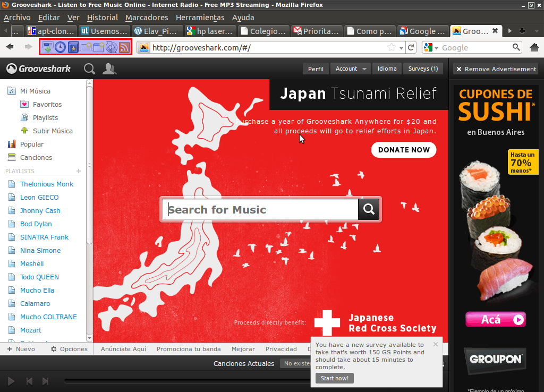Open the Account dropdown menu
Image resolution: width=544 pixels, height=392 pixels.
351,69
